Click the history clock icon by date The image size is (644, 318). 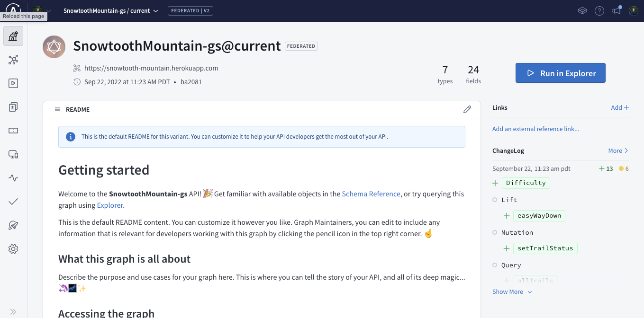[77, 82]
